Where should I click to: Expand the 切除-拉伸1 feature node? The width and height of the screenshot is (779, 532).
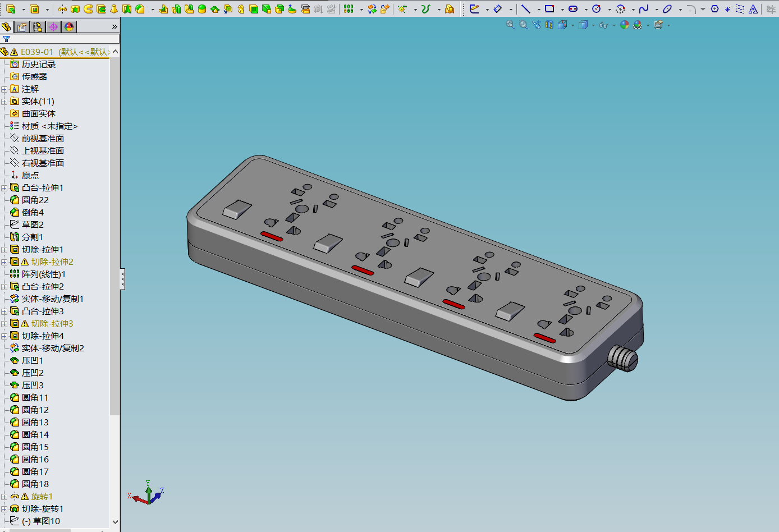[4, 249]
